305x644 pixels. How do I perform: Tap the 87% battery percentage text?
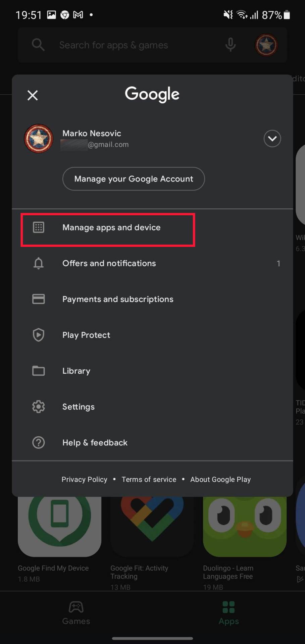coord(272,15)
